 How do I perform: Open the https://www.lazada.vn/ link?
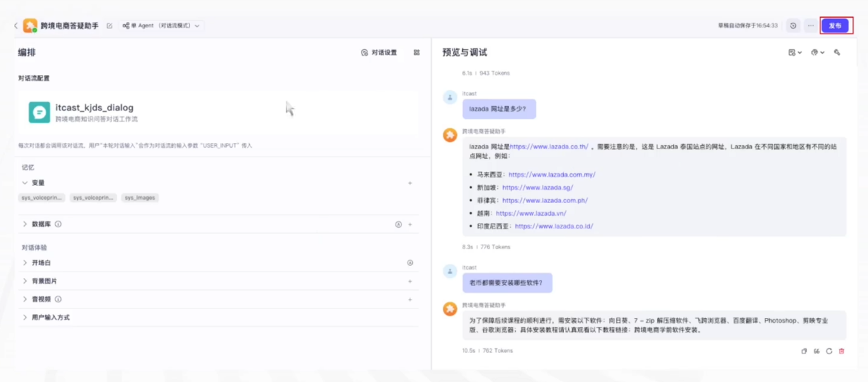(531, 214)
